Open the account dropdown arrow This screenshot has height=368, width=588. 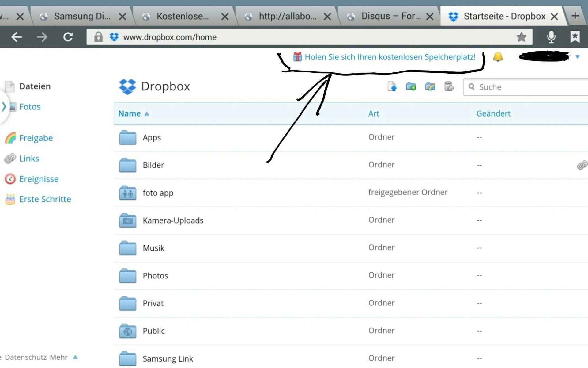578,57
